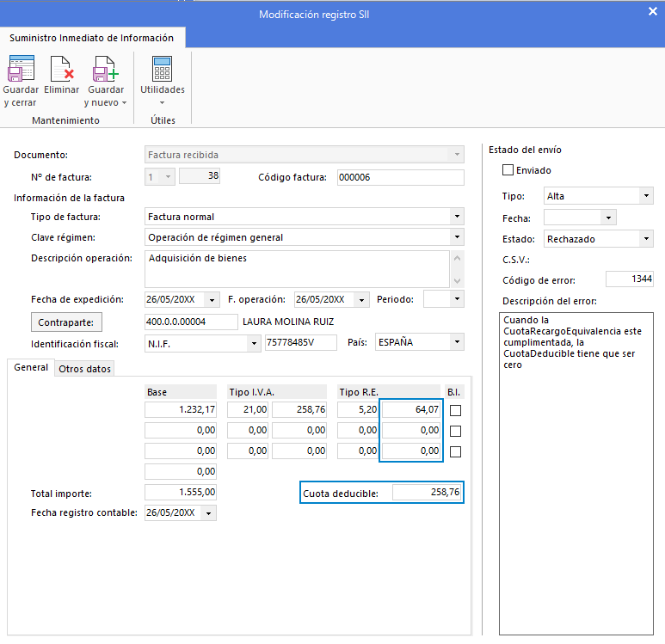Click the Eliminar record icon

point(62,69)
